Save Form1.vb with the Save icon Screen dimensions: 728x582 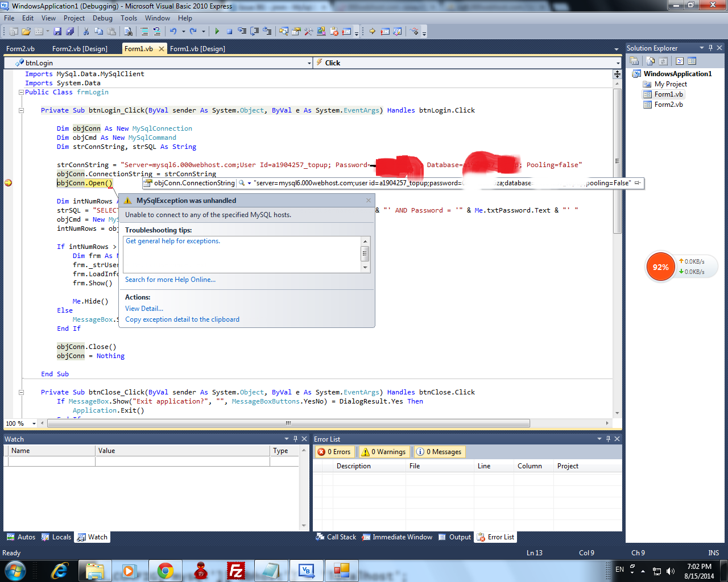coord(57,31)
